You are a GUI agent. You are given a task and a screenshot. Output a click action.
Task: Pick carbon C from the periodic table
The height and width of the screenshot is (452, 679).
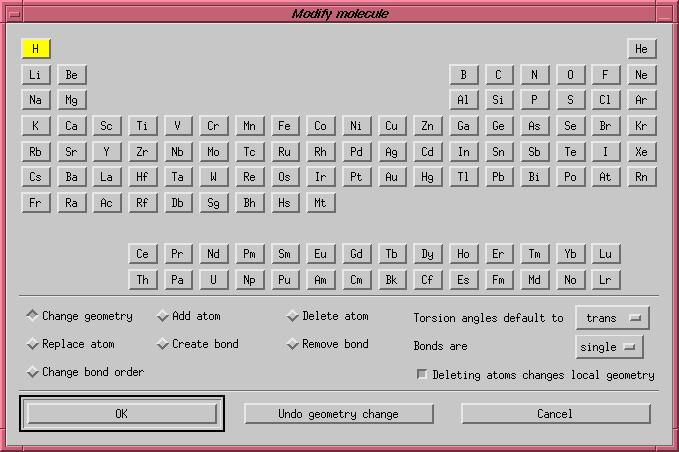(499, 74)
